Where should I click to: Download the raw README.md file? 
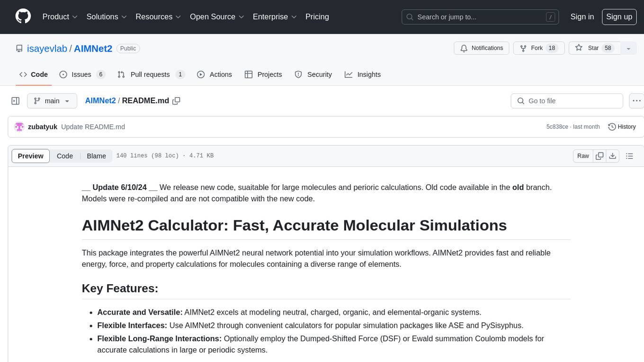[613, 156]
